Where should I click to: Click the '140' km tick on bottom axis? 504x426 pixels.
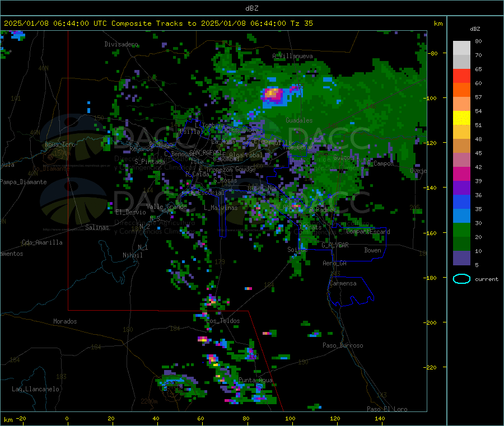coord(380,418)
